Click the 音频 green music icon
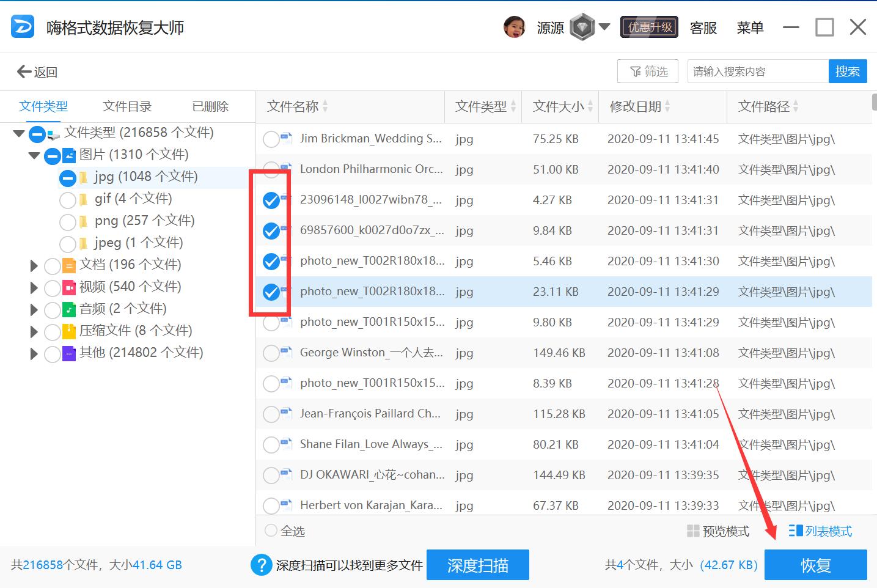This screenshot has height=588, width=877. [69, 309]
